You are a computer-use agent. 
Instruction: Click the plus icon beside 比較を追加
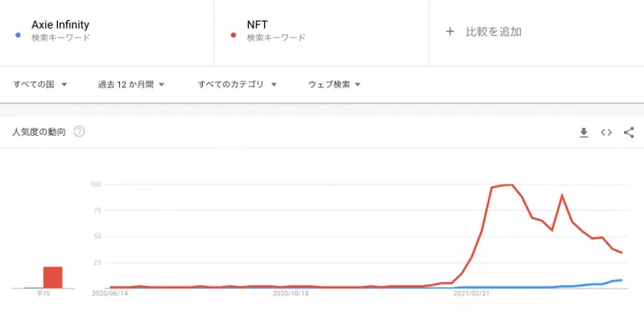click(x=450, y=31)
